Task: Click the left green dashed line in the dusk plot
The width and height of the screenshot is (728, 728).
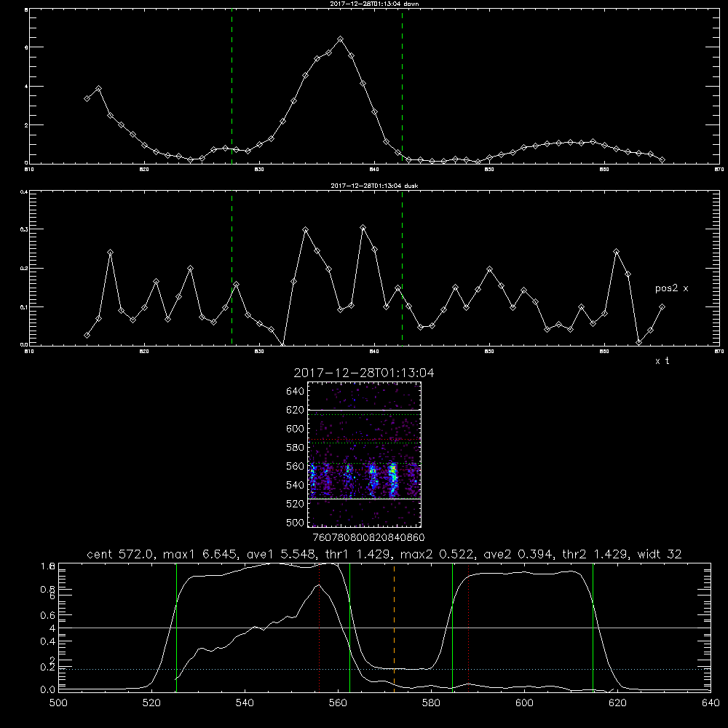Action: [232, 269]
